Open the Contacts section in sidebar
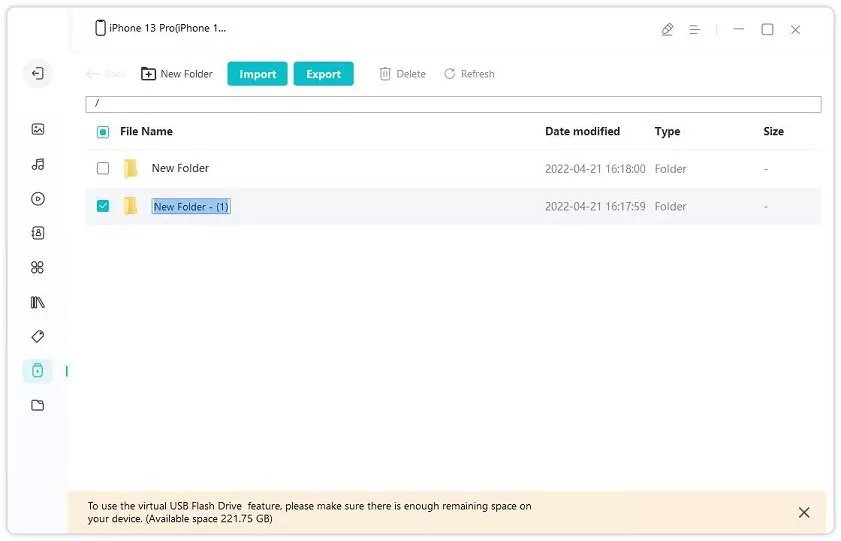 (38, 233)
